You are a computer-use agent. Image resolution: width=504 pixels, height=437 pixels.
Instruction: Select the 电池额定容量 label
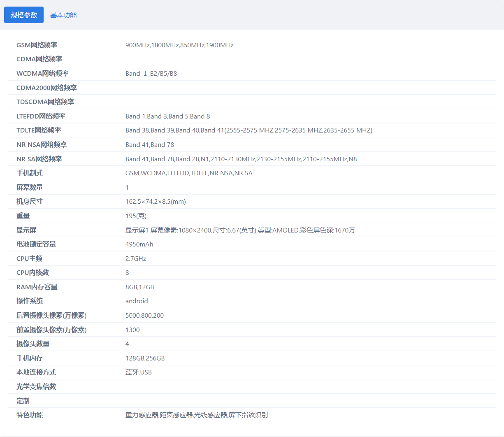(36, 244)
